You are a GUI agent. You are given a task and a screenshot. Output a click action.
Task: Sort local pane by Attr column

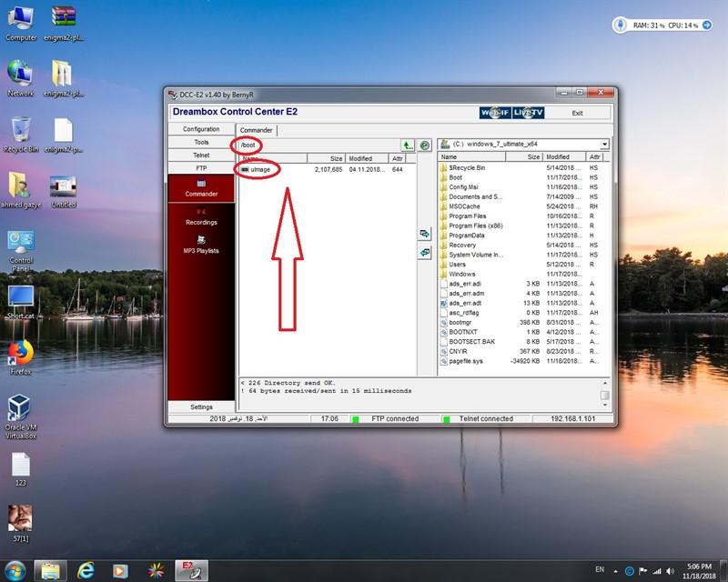point(596,157)
